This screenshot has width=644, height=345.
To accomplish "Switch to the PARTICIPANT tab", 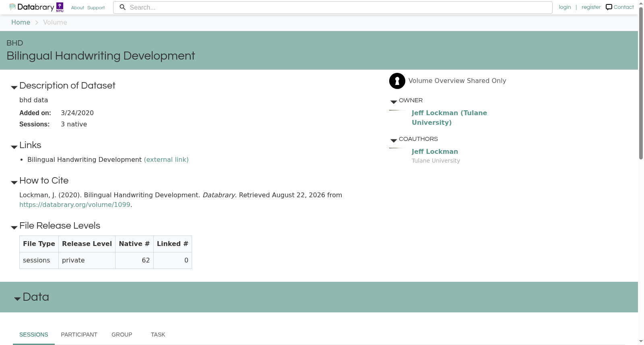I will coord(79,335).
